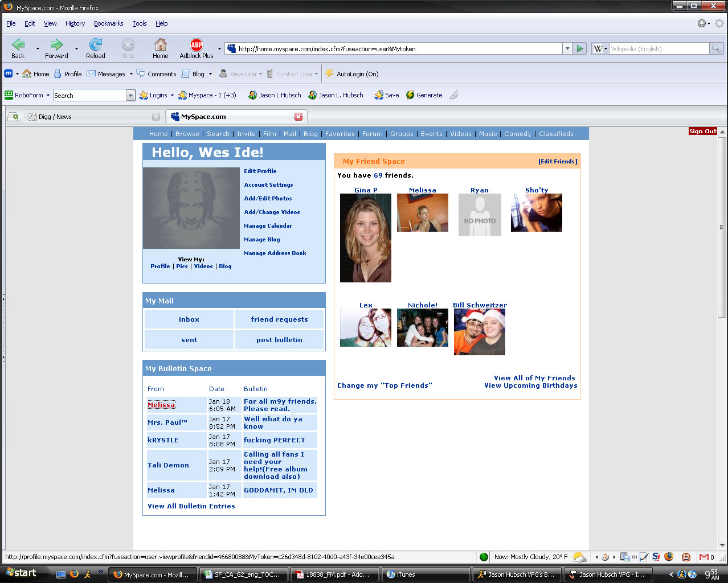Viewport: 728px width, 583px height.
Task: Click the RoboForm Generate password icon
Action: (410, 95)
